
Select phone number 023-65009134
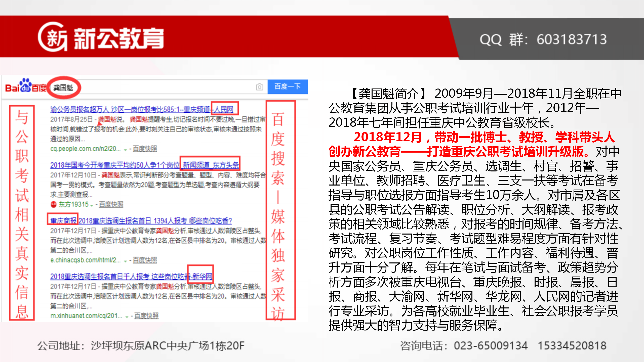[491, 346]
